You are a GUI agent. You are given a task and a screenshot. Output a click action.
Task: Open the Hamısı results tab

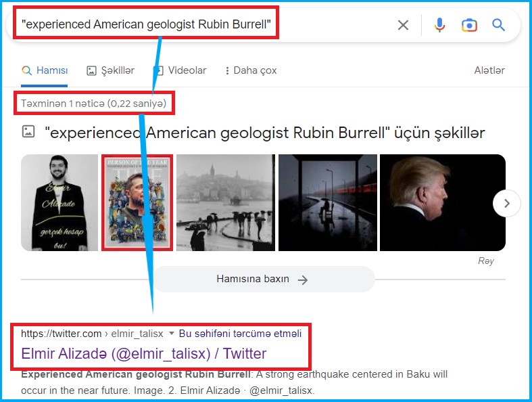pyautogui.click(x=45, y=70)
